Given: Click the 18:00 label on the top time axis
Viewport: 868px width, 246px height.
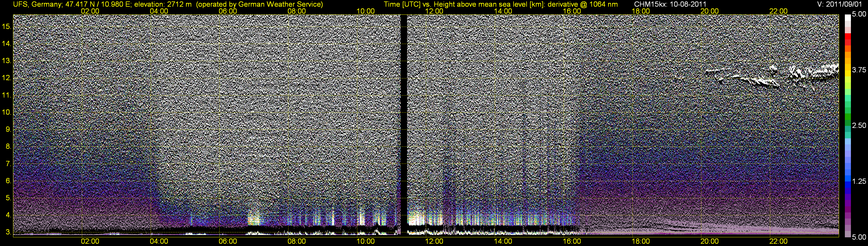Looking at the screenshot, I should click(x=641, y=11).
